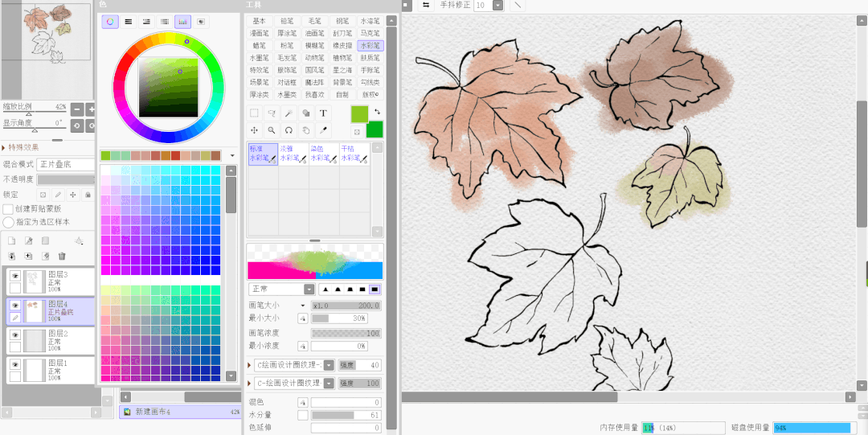Select the eyedropper color picker tool
868x435 pixels.
click(323, 131)
